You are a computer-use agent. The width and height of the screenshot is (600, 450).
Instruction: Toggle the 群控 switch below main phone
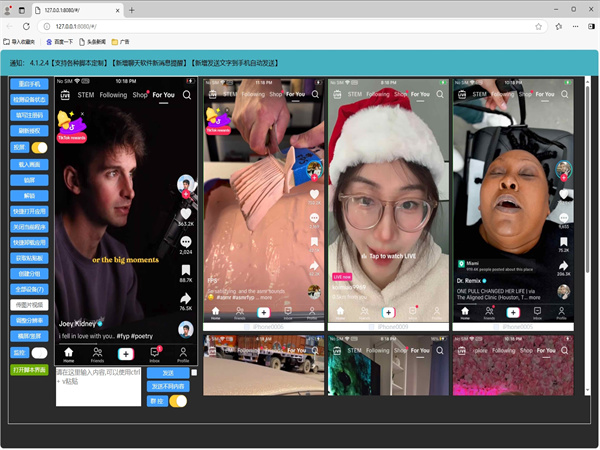[178, 400]
